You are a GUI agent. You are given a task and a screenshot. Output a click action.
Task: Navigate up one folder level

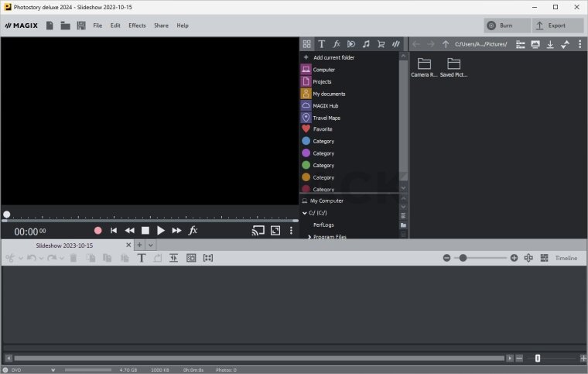[446, 44]
